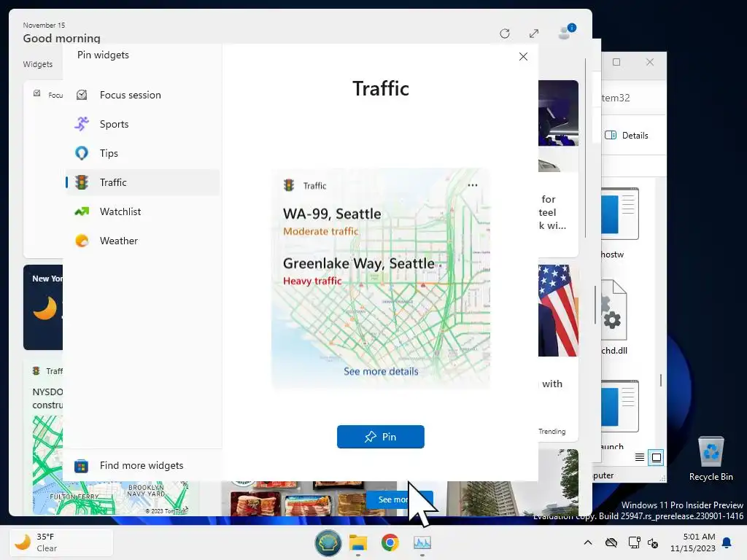Open the weather widget button on taskbar

(x=61, y=542)
